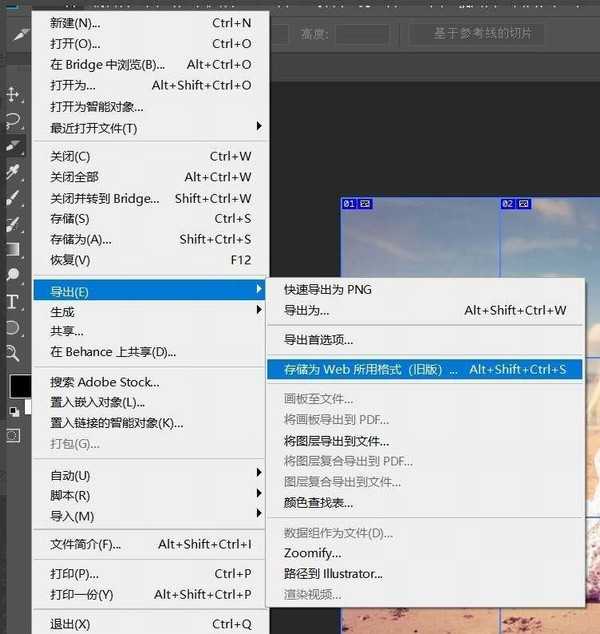Reset default foreground and background colors
This screenshot has width=600, height=634.
click(x=14, y=411)
